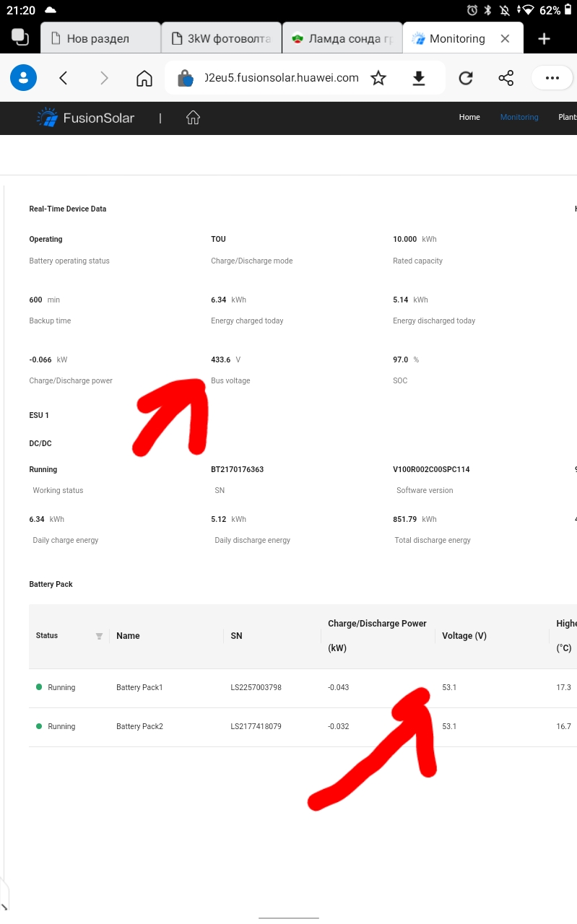Switch to the 3kW фотоволта tab
577x924 pixels.
point(221,39)
